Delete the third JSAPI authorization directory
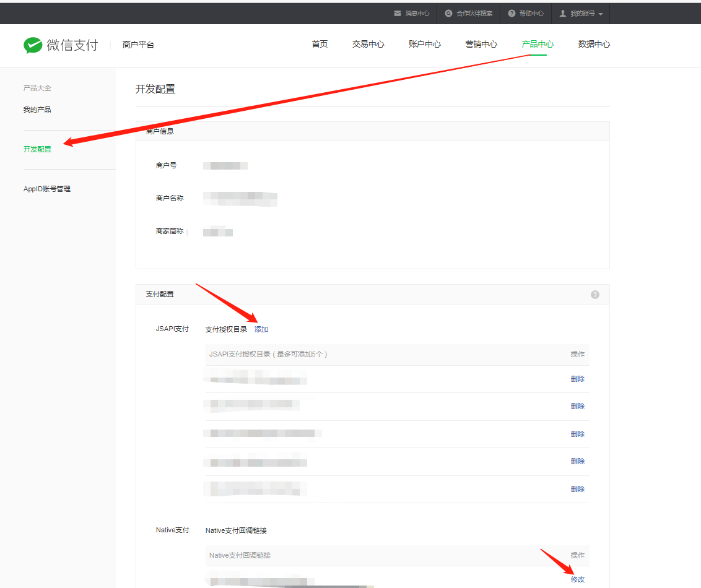Screen dimensions: 701x588 578,434
